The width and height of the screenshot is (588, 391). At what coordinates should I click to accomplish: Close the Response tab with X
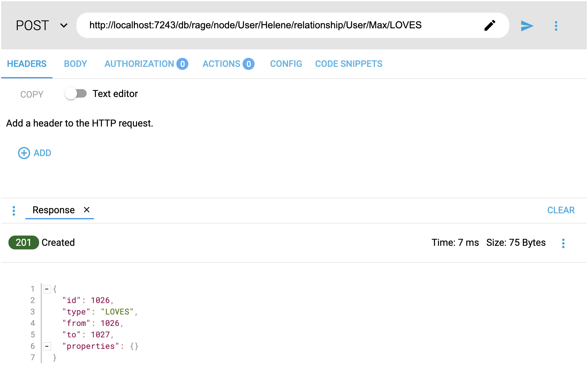tap(87, 210)
